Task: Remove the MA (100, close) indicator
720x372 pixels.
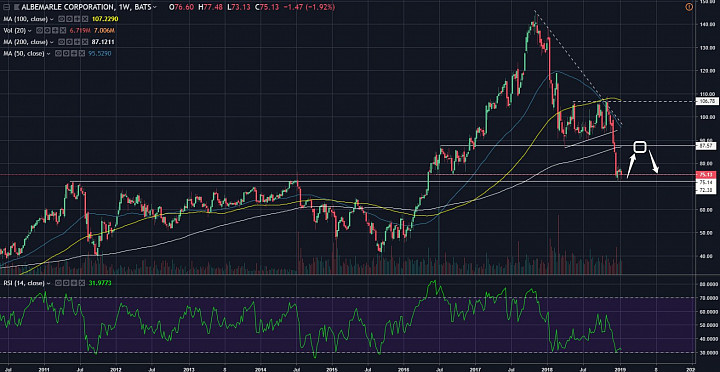Action: click(x=85, y=19)
